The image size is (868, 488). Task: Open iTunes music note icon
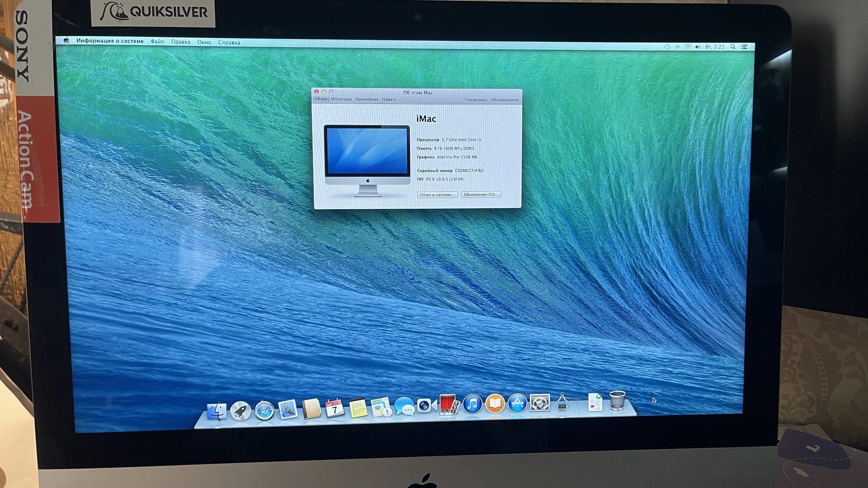pos(472,404)
